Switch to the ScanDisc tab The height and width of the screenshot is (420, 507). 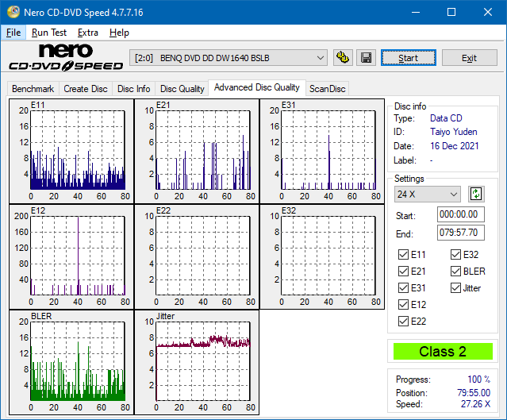[327, 89]
